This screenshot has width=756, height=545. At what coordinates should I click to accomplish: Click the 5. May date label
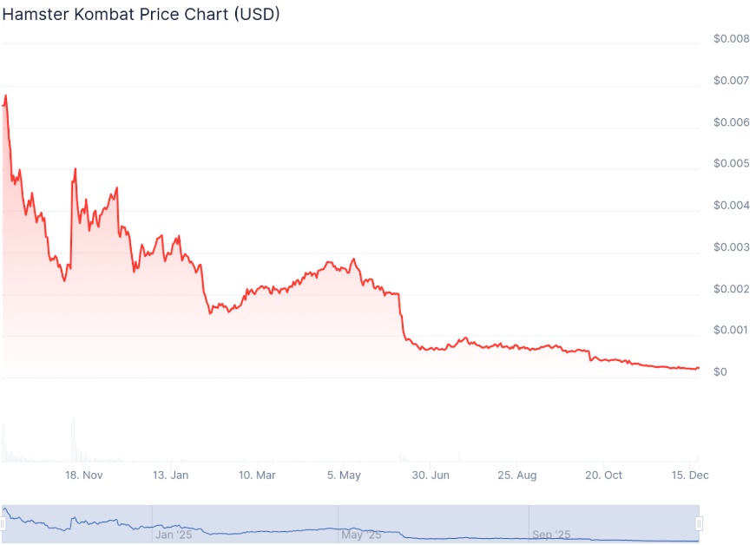(x=344, y=475)
